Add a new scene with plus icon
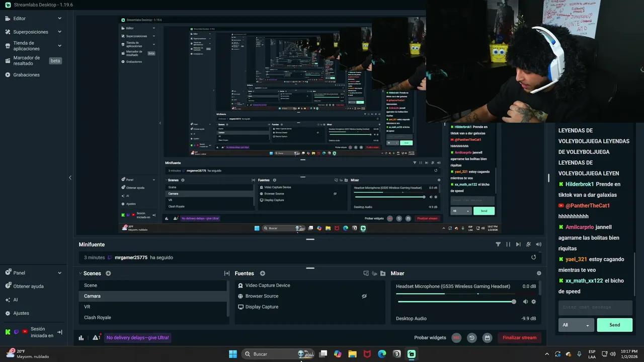Screen dimensions: 644x362 [108, 274]
